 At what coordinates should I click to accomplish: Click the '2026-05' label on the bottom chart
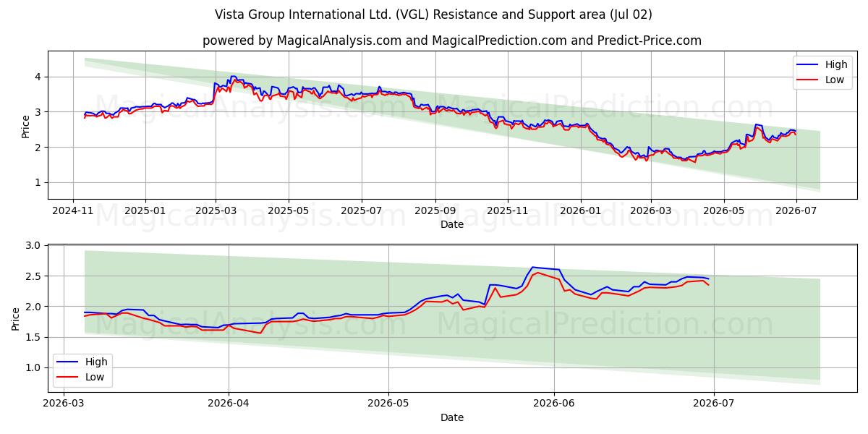coord(388,404)
